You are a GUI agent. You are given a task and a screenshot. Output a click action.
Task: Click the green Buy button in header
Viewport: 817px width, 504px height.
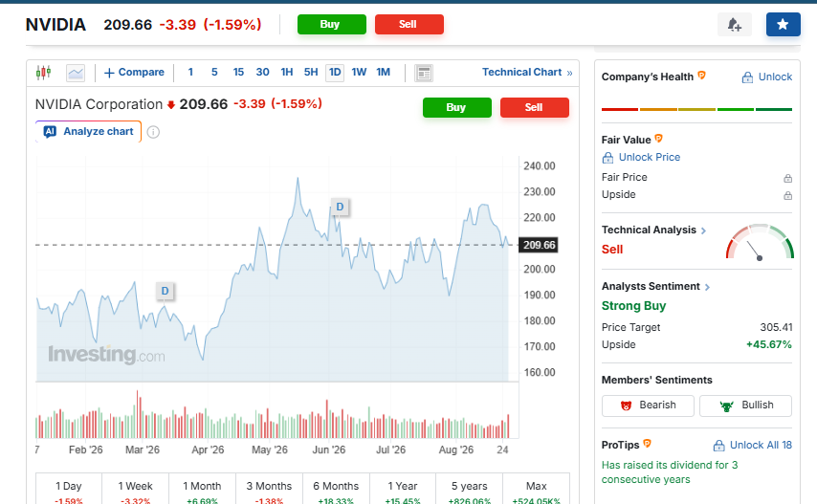pos(331,25)
